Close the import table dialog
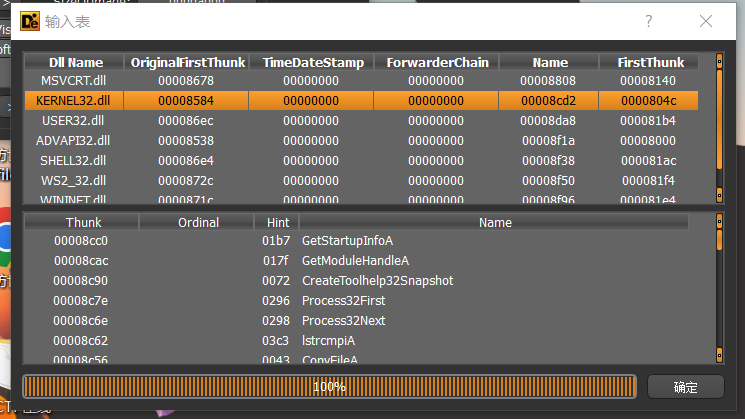This screenshot has width=745, height=419. point(706,21)
